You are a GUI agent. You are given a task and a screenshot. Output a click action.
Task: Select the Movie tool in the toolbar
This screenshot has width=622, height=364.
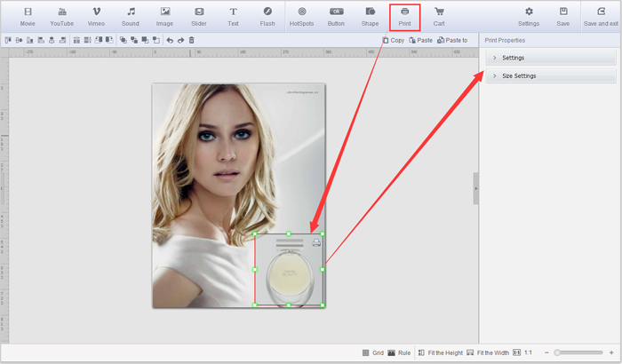[27, 16]
